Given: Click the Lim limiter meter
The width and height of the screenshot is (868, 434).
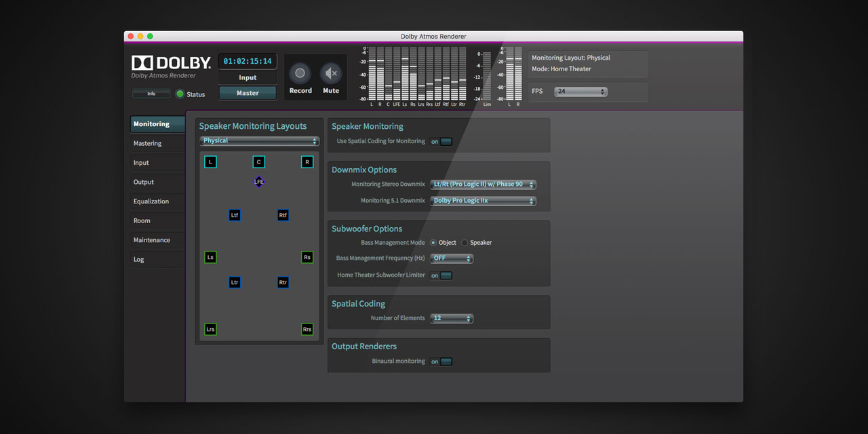Looking at the screenshot, I should point(486,77).
